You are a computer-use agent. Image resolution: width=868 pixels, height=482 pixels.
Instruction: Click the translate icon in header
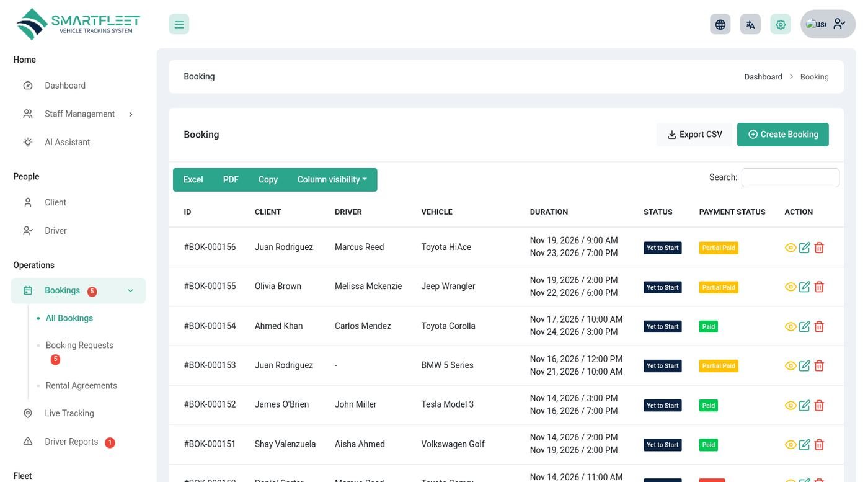(750, 24)
